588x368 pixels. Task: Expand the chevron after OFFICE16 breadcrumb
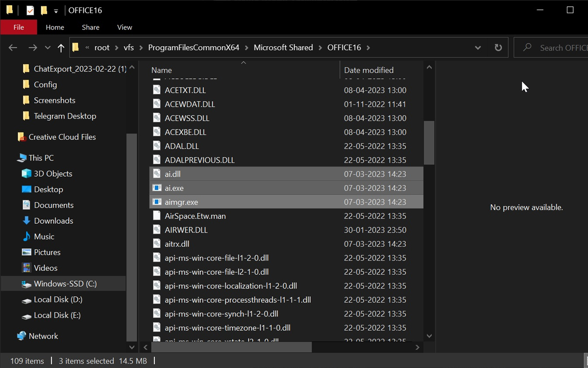pos(368,48)
